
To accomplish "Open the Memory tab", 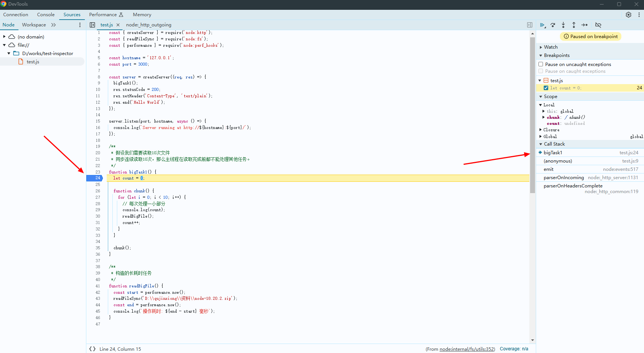I will pos(142,15).
